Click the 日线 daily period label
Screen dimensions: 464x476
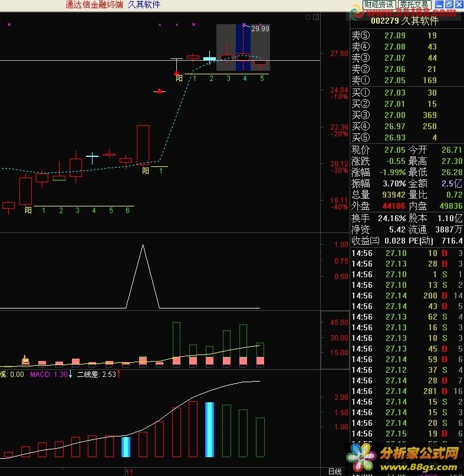coord(335,471)
